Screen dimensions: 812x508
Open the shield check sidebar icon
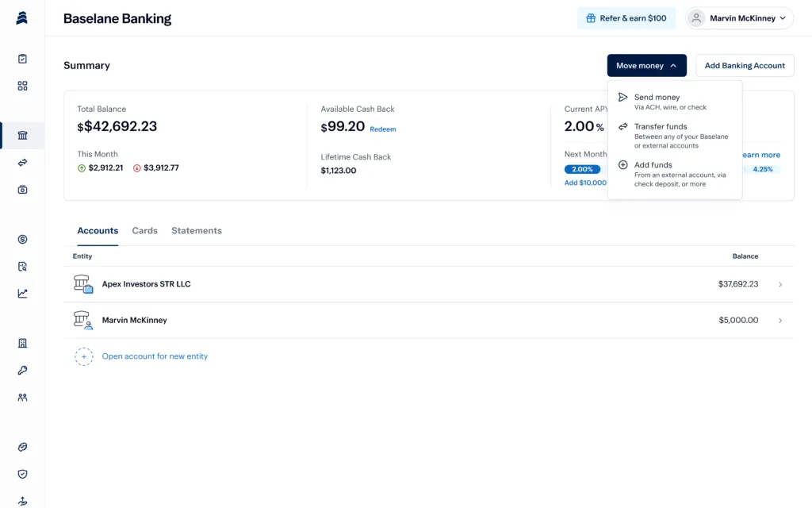click(22, 474)
